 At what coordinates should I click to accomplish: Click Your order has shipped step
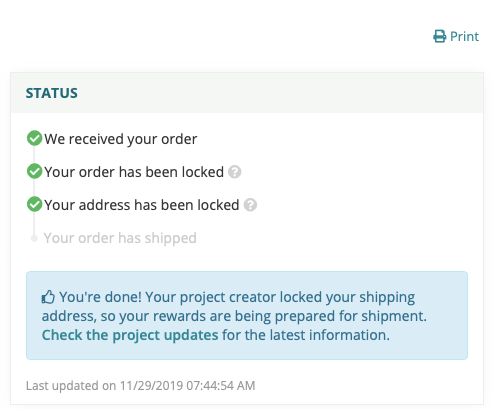coord(120,238)
